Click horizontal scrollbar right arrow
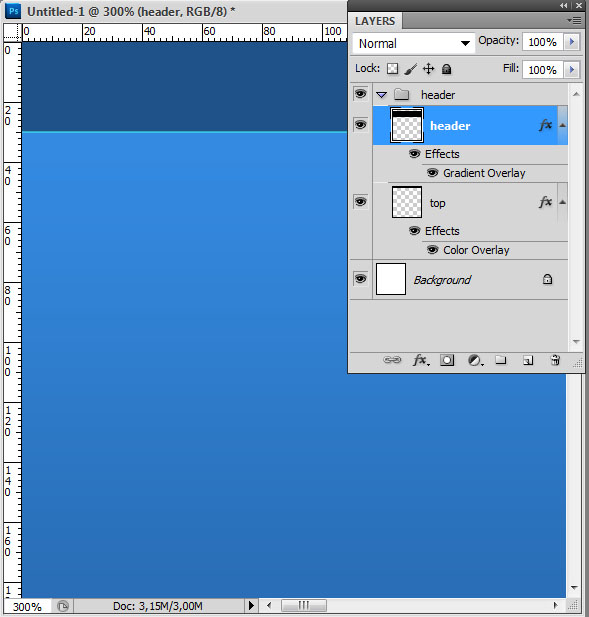The image size is (589, 617). [556, 605]
